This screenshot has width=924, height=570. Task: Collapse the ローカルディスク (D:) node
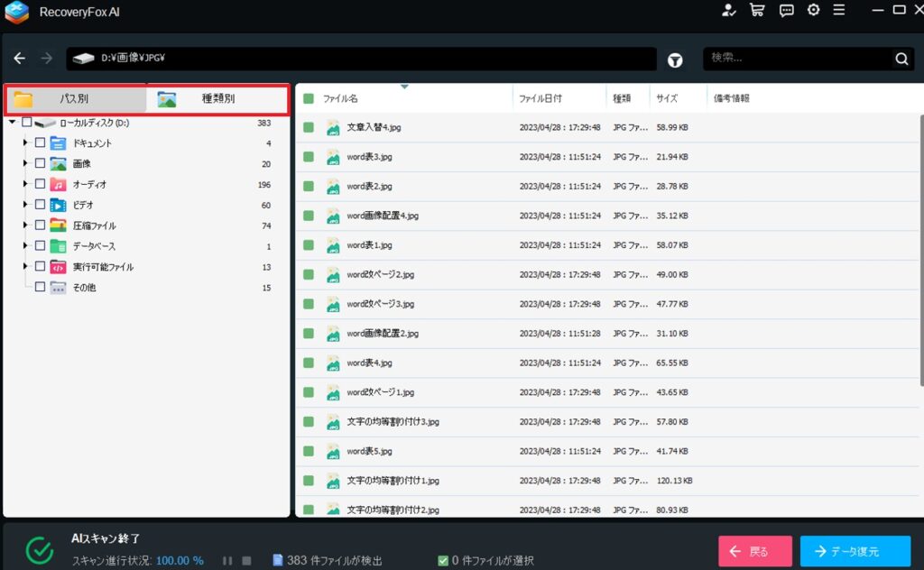click(x=12, y=123)
